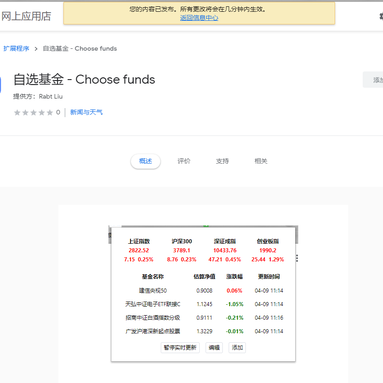Click the three-dot menu icon beside preview

297,258
